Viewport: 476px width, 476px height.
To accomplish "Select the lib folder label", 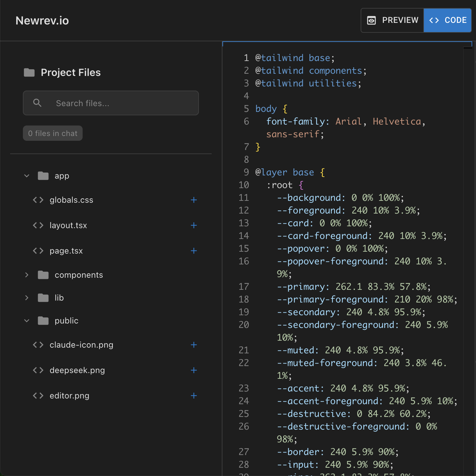I will (x=59, y=298).
